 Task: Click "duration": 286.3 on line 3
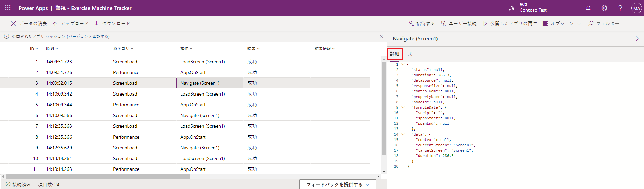431,75
